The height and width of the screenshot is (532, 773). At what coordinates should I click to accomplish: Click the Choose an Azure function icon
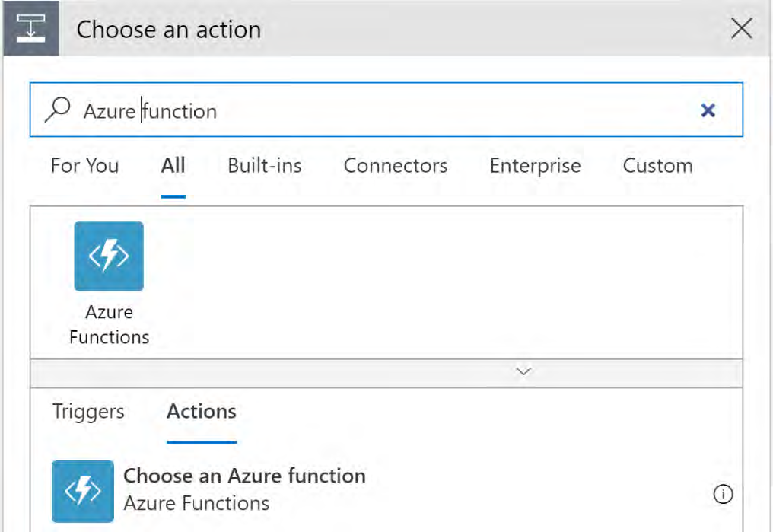coord(83,491)
